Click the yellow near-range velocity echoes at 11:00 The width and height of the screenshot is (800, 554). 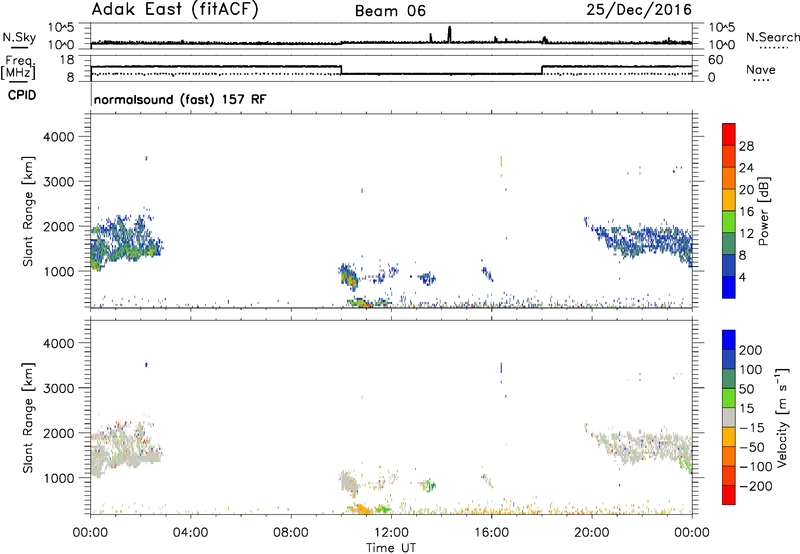362,509
